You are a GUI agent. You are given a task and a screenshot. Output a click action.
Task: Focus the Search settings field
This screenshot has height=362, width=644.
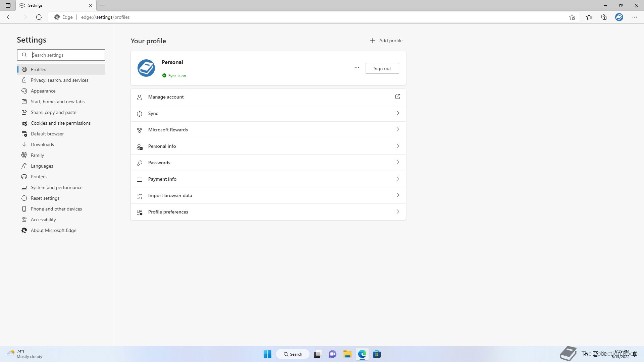[x=61, y=55]
